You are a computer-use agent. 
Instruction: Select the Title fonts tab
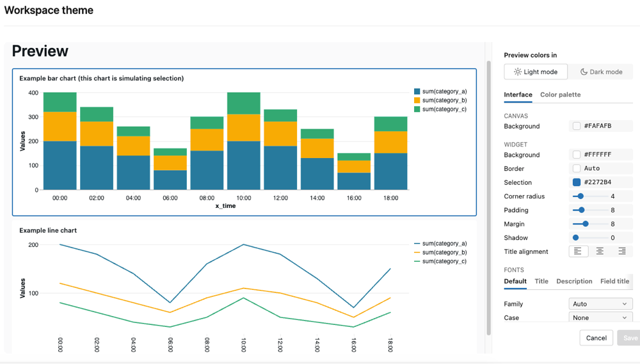tap(541, 281)
